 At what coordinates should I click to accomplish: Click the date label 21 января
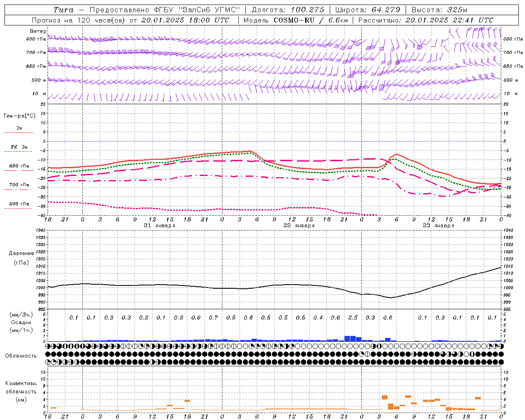coord(160,226)
